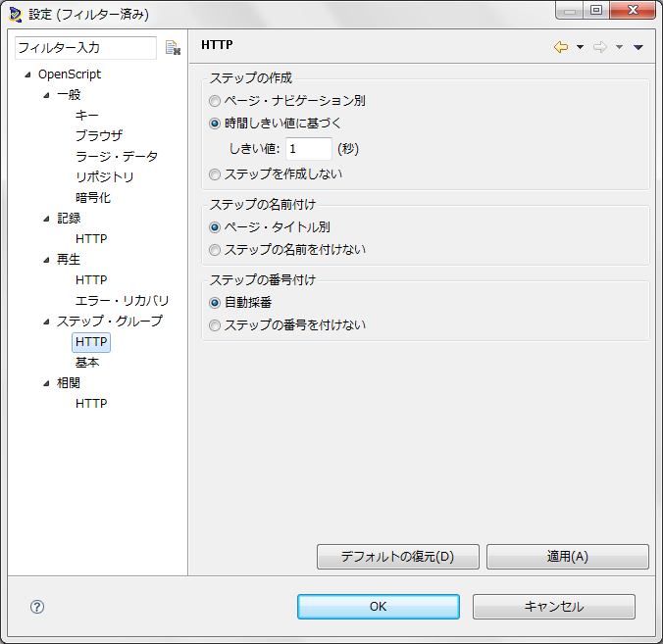This screenshot has width=663, height=644.
Task: Open the ブラウザ preferences page
Action: (x=99, y=135)
